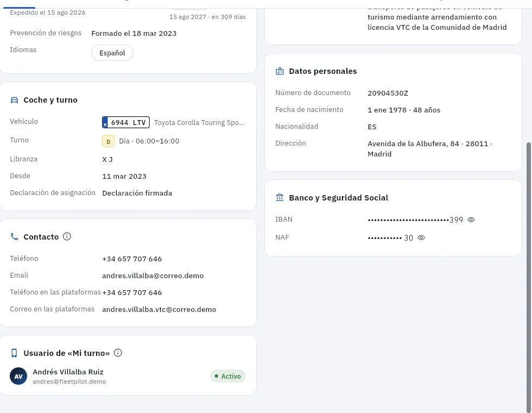Click the Formado el 18 mar 2023 value

pos(134,33)
